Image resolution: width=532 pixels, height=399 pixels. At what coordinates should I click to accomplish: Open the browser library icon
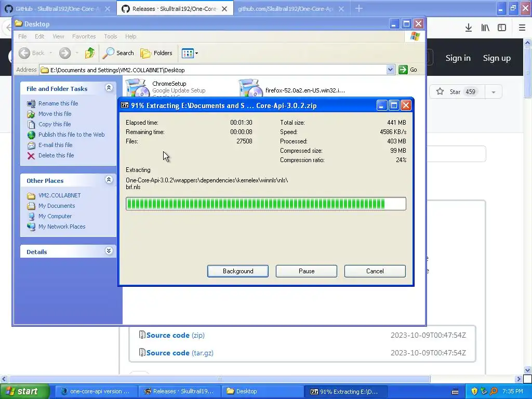(485, 28)
